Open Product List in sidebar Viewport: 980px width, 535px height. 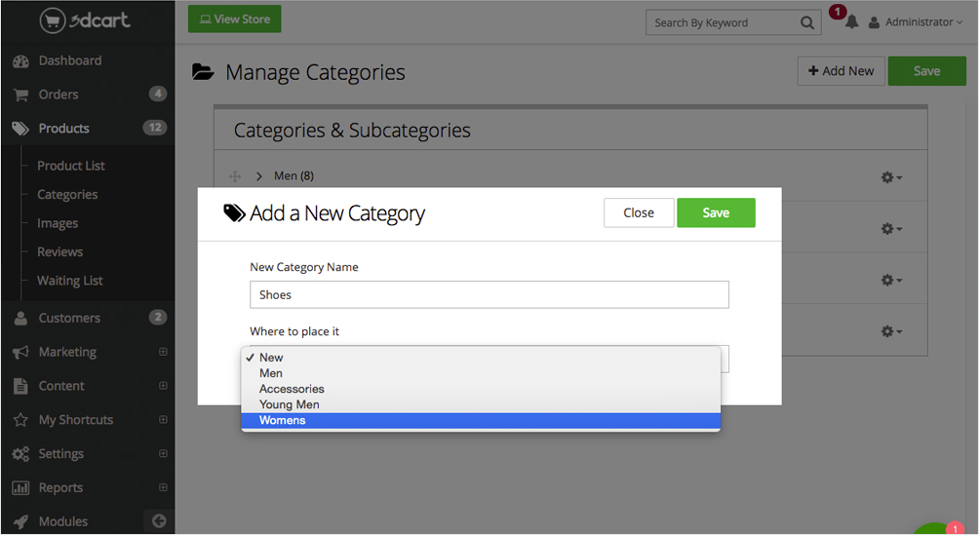click(x=70, y=166)
